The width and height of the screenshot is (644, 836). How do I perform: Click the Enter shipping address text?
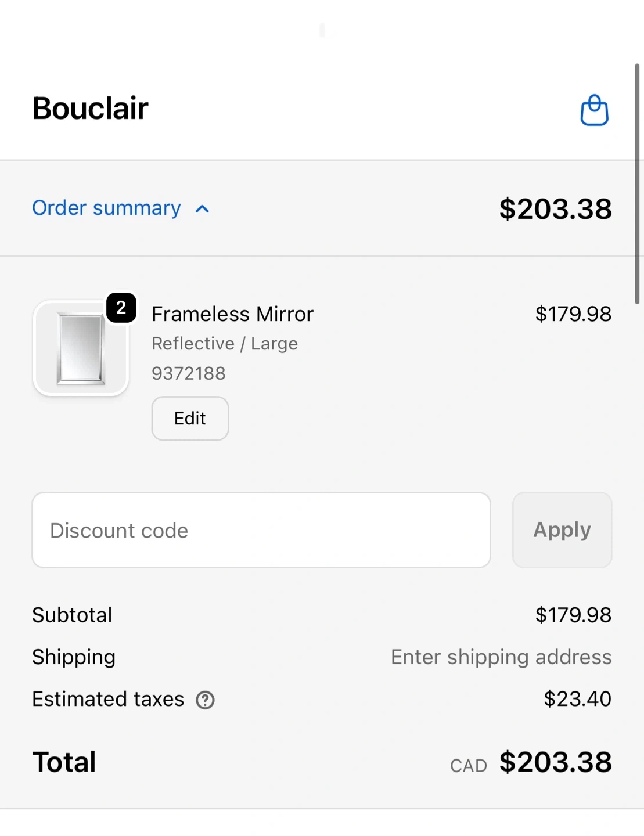tap(501, 657)
